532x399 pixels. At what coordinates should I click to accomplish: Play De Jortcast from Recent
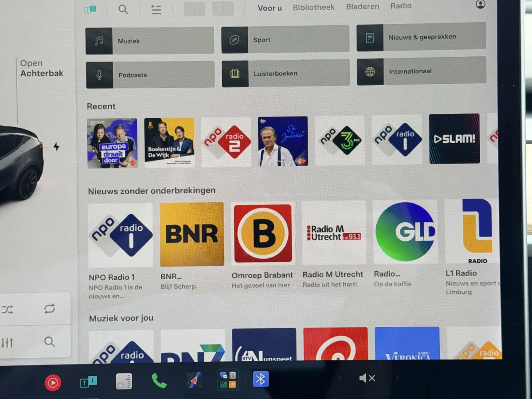pos(283,141)
